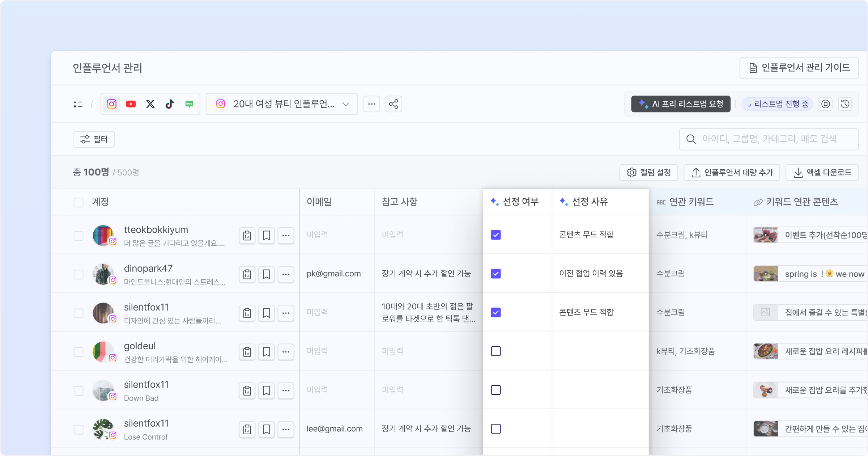Click 엑셀 다운로드 button

point(822,173)
